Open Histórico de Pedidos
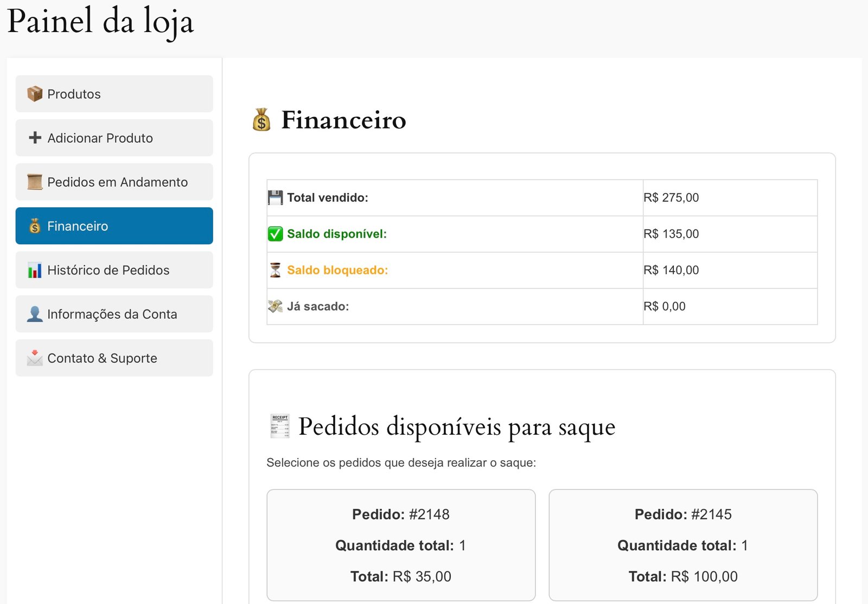This screenshot has width=868, height=604. [x=114, y=270]
